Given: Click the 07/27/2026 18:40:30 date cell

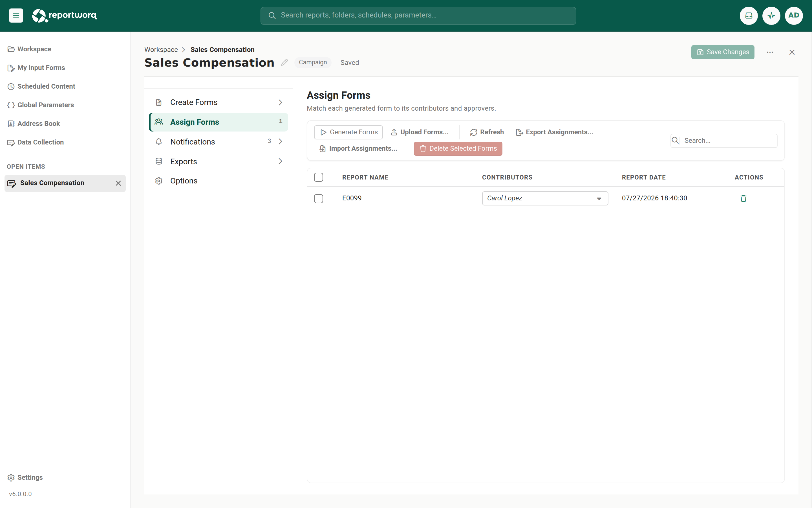Looking at the screenshot, I should pos(654,198).
